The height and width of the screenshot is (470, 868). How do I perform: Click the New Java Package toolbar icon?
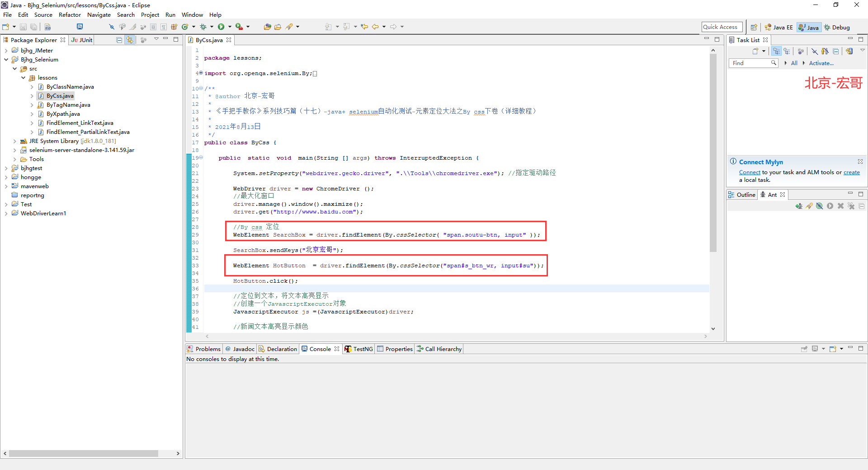[x=174, y=27]
